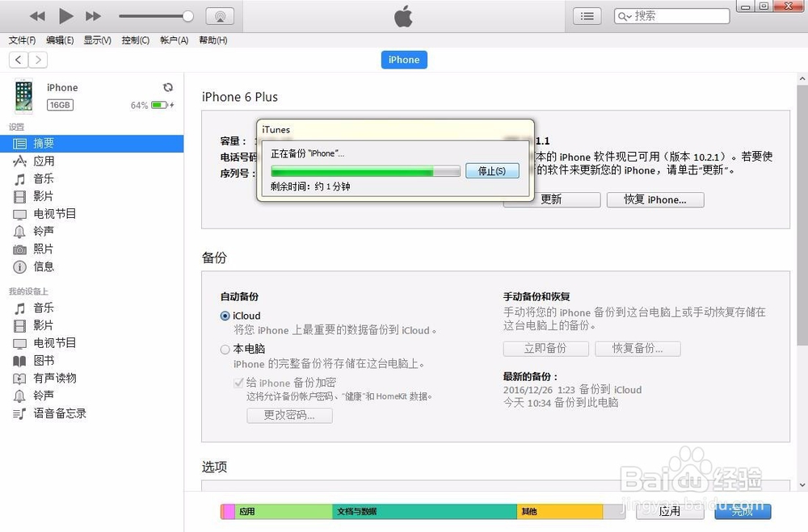
Task: Click the rewind playback button
Action: tap(37, 16)
